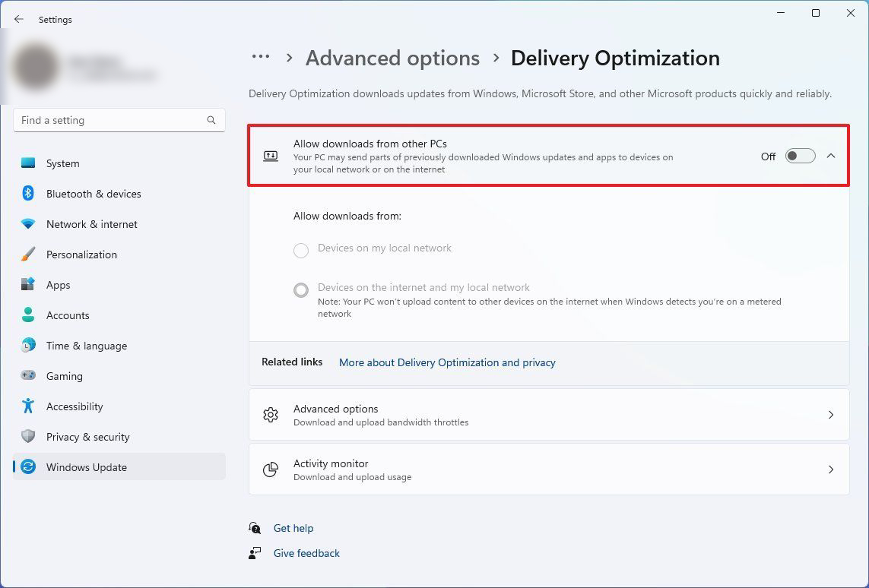The height and width of the screenshot is (588, 869).
Task: Click the back arrow in Settings header
Action: pos(19,20)
